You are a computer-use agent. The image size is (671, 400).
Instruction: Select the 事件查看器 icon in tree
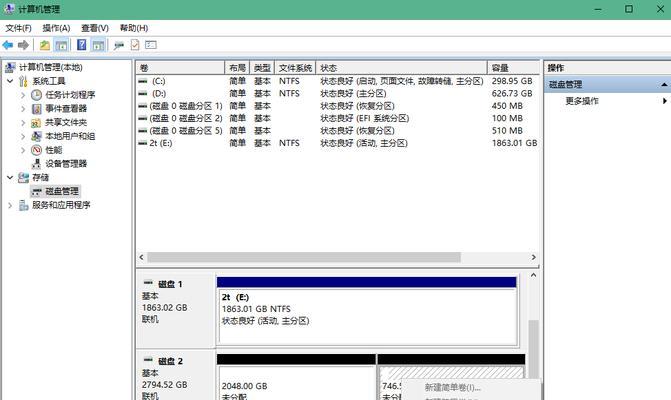(x=36, y=109)
